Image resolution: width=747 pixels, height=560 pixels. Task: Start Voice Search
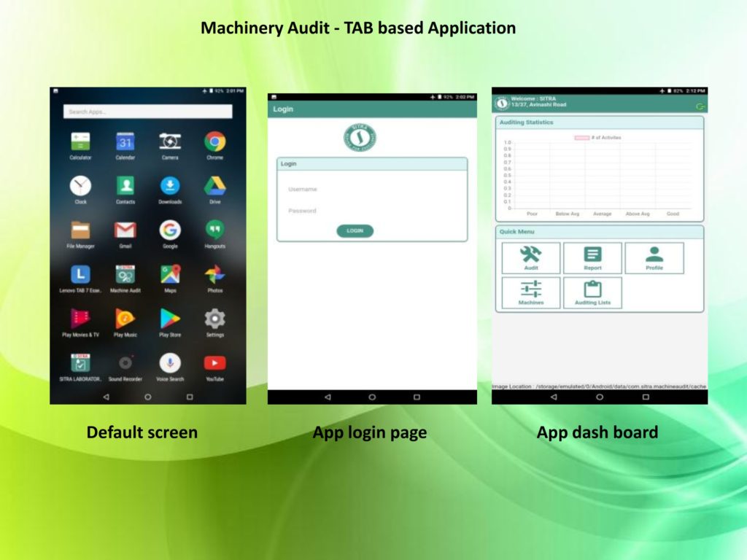click(170, 363)
